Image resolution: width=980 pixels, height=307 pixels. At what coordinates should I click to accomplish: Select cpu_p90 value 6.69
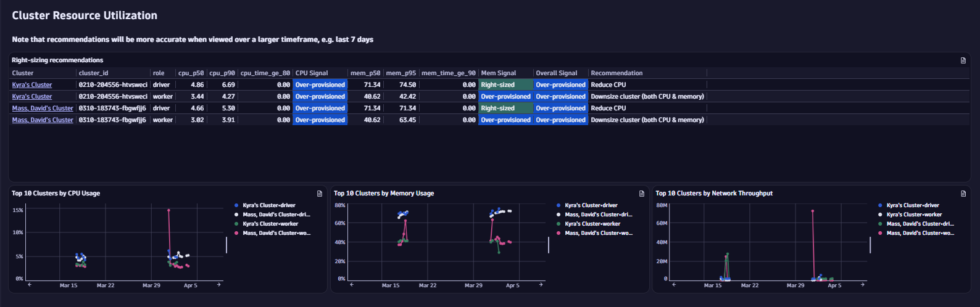(228, 85)
